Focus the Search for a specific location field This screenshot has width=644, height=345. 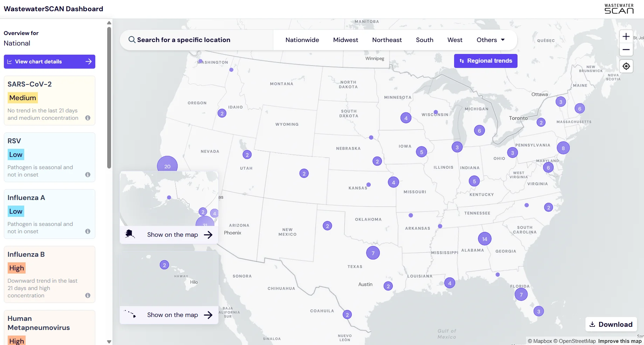click(x=197, y=40)
